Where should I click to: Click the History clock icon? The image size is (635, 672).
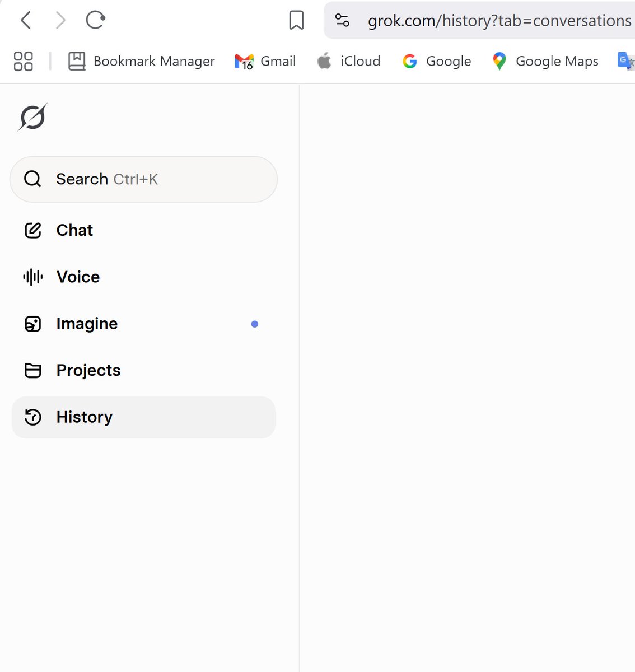point(33,417)
